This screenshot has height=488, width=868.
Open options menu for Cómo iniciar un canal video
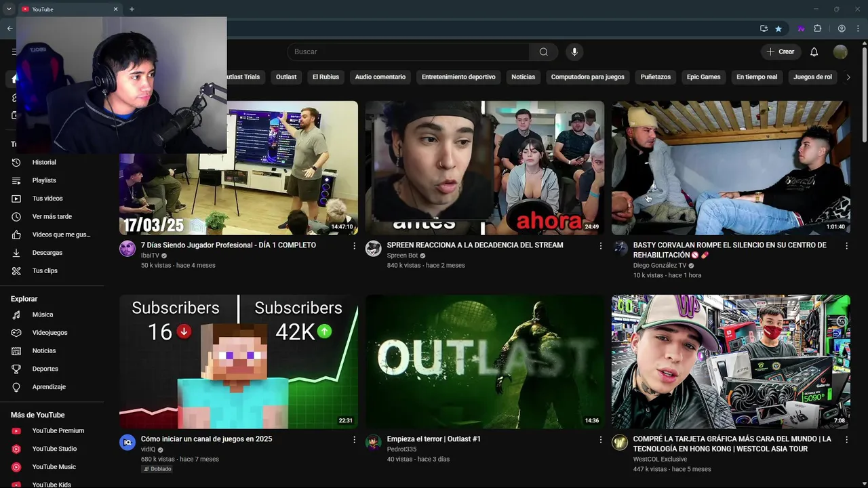point(354,440)
